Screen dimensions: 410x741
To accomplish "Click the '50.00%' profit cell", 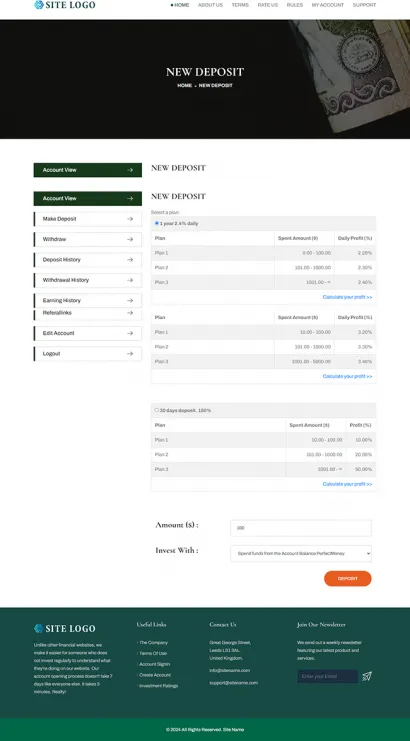I will [x=361, y=469].
